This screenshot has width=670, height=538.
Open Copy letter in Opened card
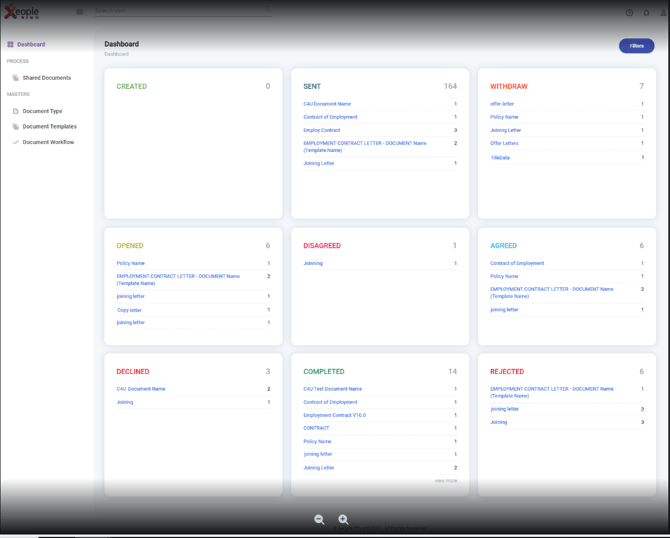[129, 310]
